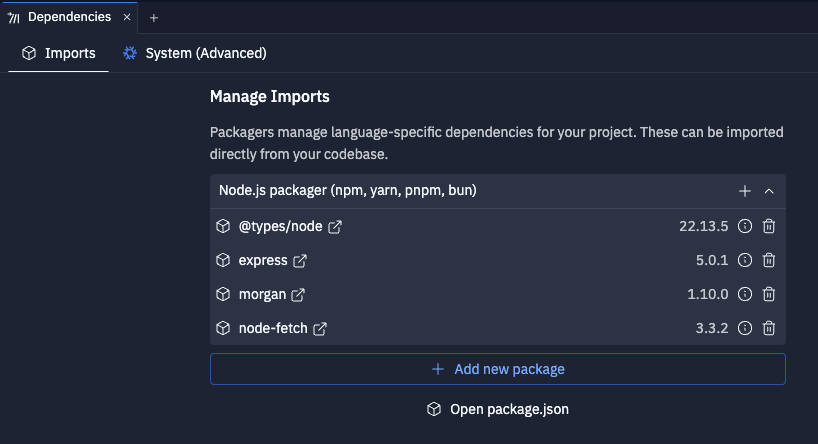Remove the morgan package
Image resolution: width=818 pixels, height=444 pixels.
point(769,294)
